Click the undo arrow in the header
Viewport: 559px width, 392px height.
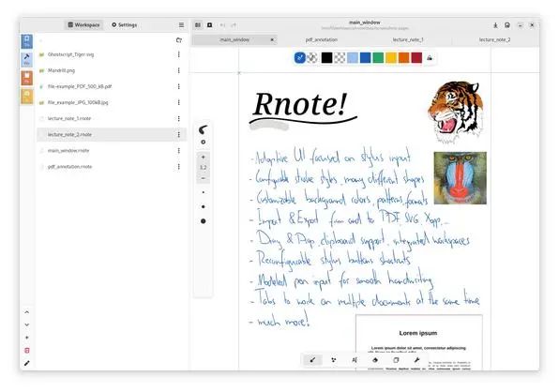pyautogui.click(x=222, y=25)
